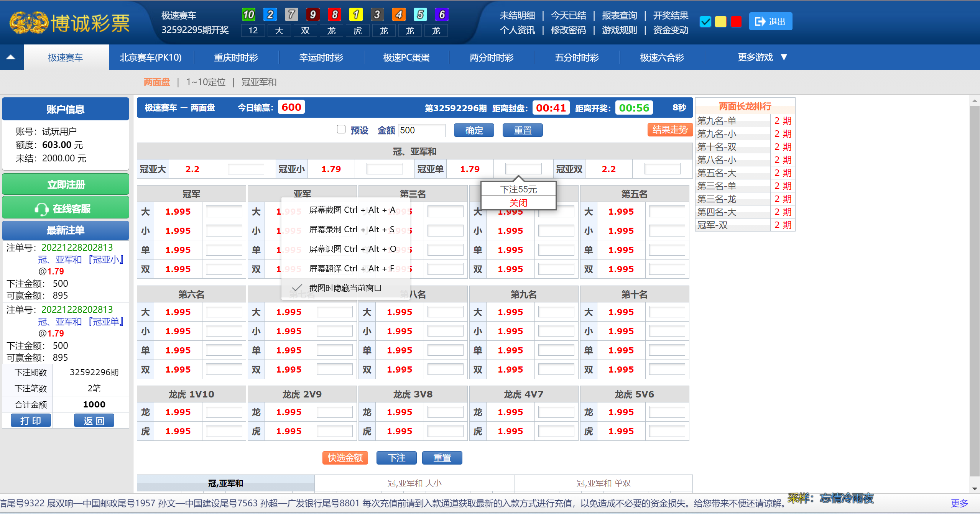Choose 屏幕截图 Ctrl+Alt+A menu entry

tap(352, 210)
